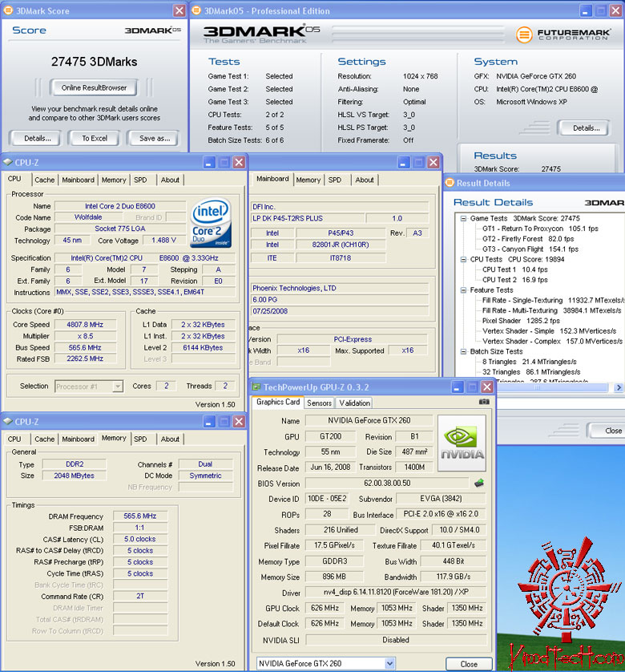625x672 pixels.
Task: Switch to Validation tab in GPU-Z
Action: [355, 403]
